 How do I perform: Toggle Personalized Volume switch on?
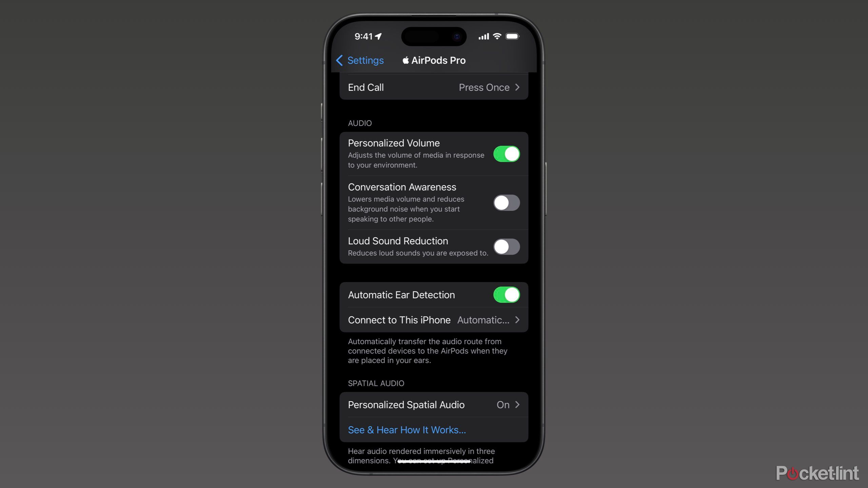[x=506, y=154]
